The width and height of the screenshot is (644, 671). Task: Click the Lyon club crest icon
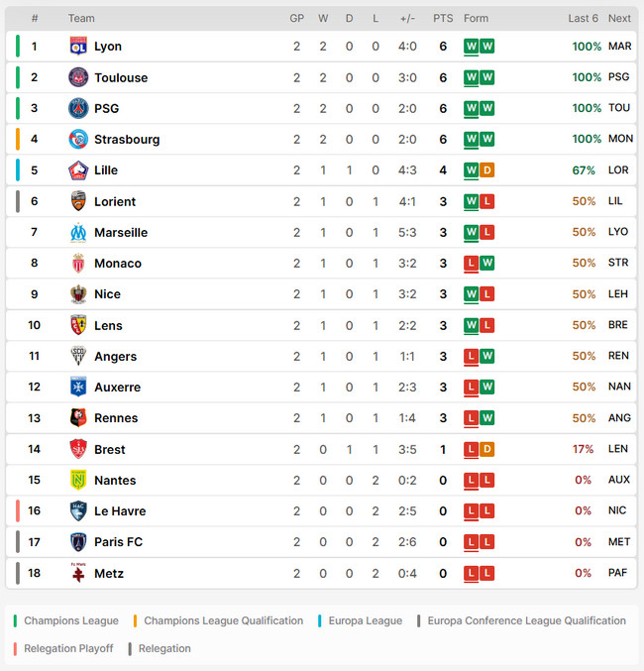(x=78, y=47)
